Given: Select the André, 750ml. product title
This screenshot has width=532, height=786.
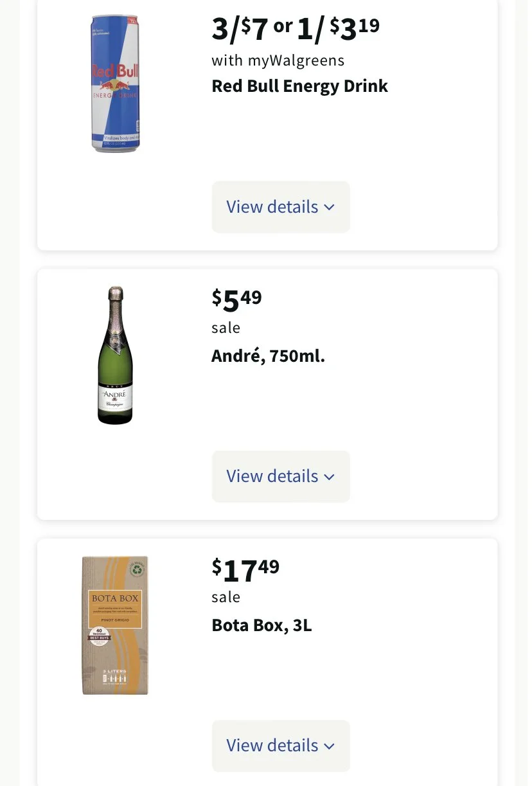Looking at the screenshot, I should click(x=268, y=355).
